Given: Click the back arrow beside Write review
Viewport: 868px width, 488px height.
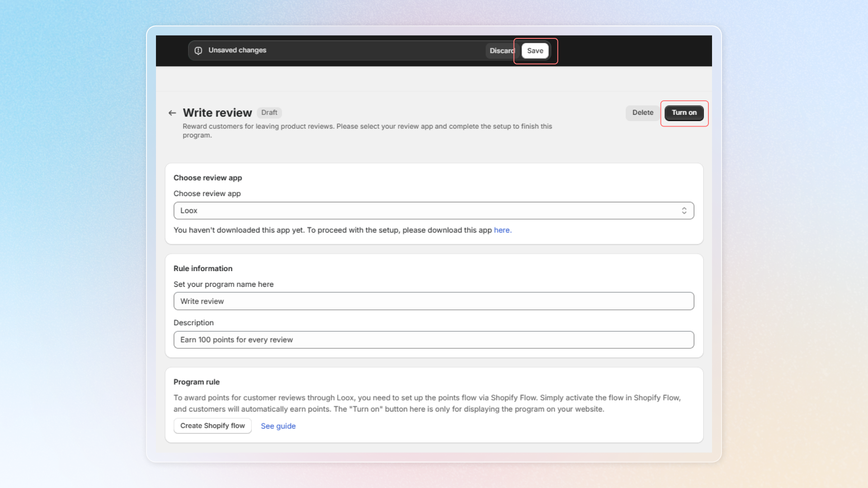Looking at the screenshot, I should click(x=172, y=113).
